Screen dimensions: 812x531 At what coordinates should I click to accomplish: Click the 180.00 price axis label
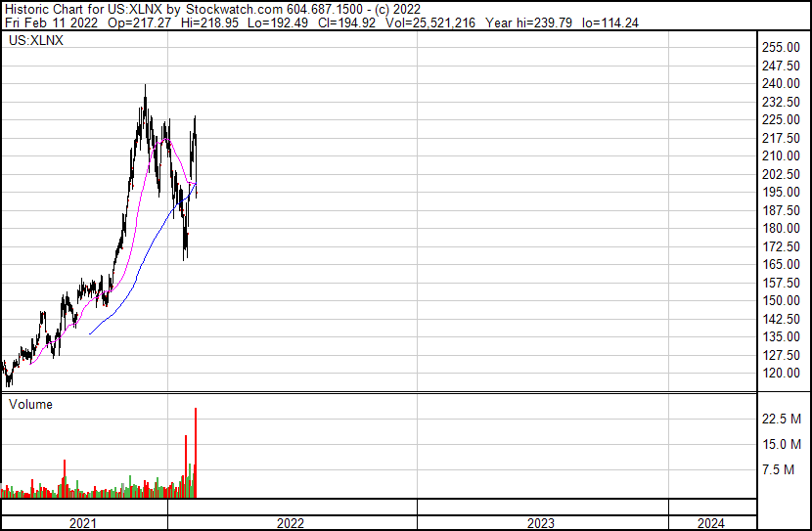coord(781,228)
